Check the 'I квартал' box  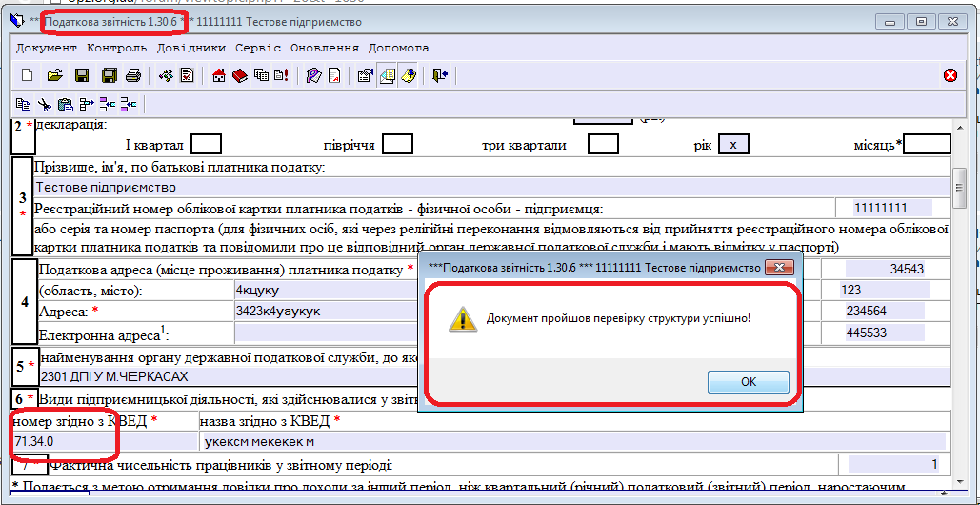point(206,145)
